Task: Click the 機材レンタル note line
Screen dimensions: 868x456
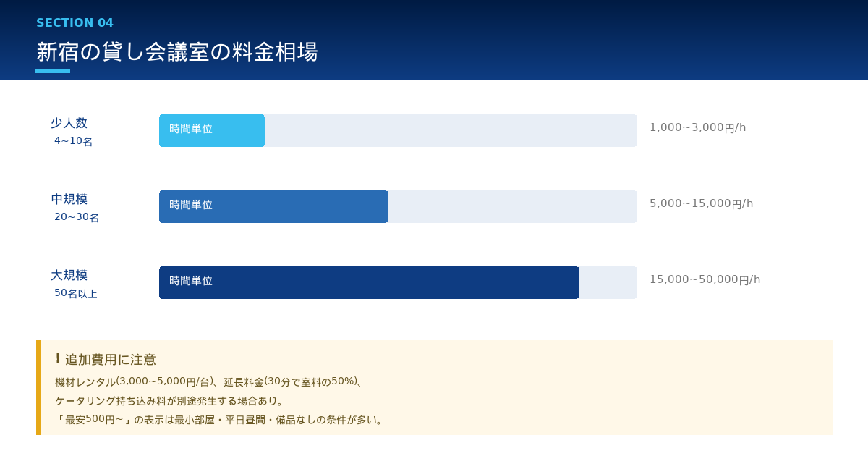Action: (209, 381)
